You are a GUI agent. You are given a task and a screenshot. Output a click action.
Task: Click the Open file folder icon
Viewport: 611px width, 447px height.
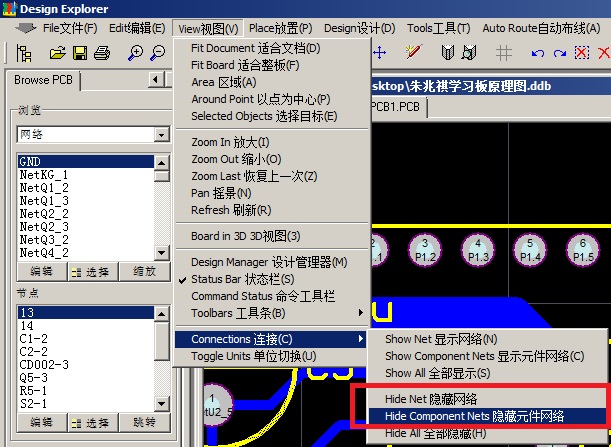pos(55,52)
